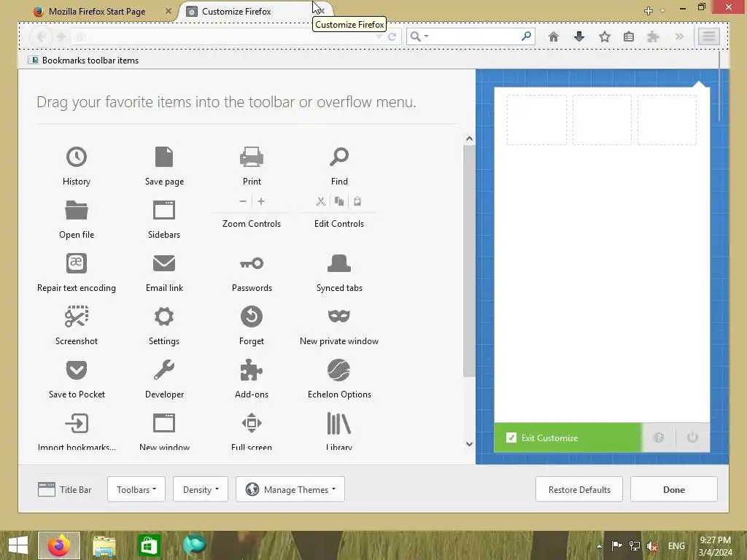Show hidden tray icons arrow
747x560 pixels.
coord(600,546)
